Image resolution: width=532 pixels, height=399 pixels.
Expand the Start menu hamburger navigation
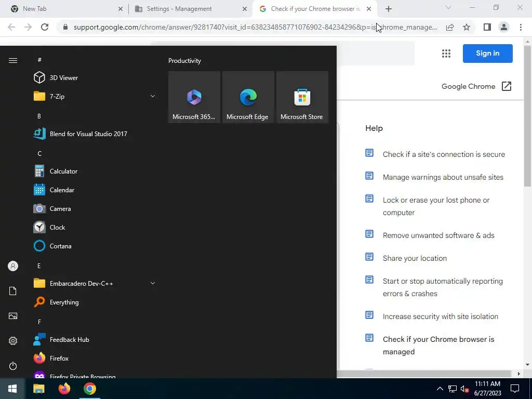13,60
